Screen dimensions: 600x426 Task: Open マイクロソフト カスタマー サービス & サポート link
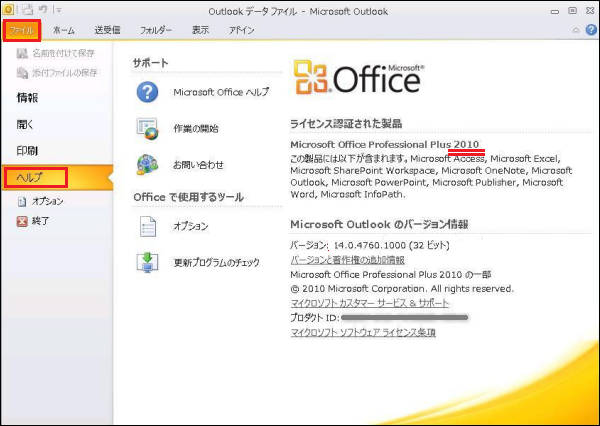point(370,303)
